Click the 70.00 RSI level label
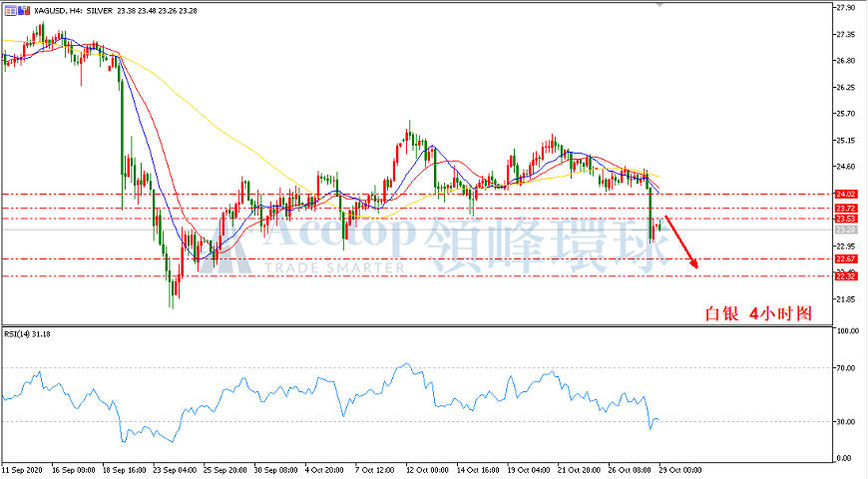868x479 pixels. pos(847,367)
